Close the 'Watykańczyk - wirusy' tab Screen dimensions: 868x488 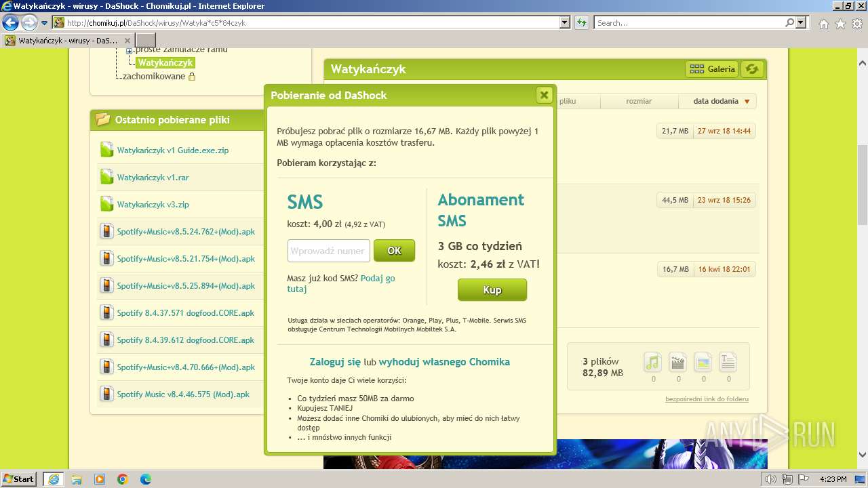[x=127, y=41]
